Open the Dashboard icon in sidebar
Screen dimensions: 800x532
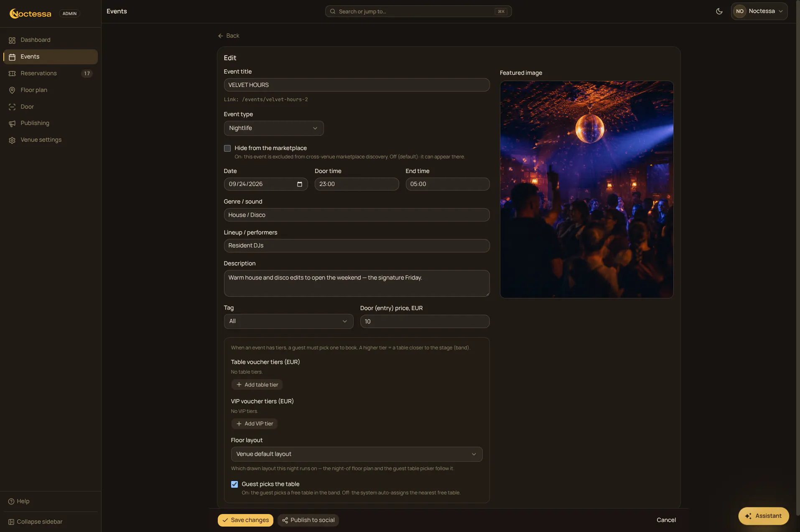[12, 40]
